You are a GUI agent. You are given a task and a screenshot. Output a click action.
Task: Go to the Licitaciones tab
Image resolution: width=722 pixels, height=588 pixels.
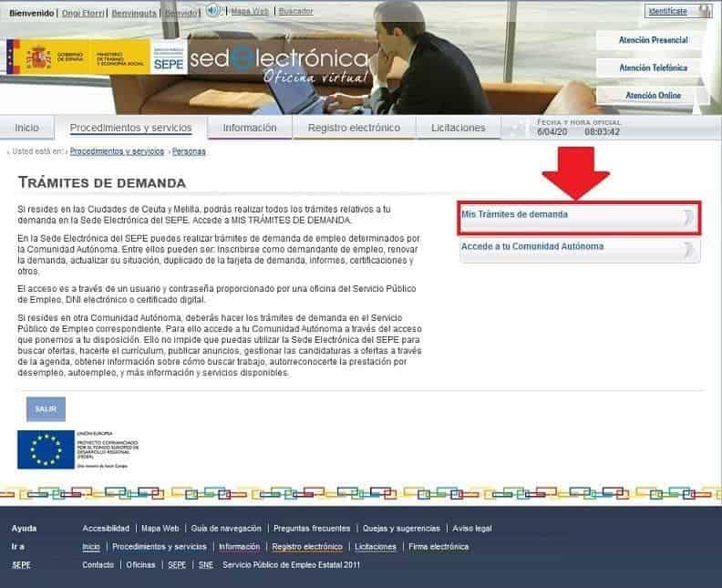(459, 128)
